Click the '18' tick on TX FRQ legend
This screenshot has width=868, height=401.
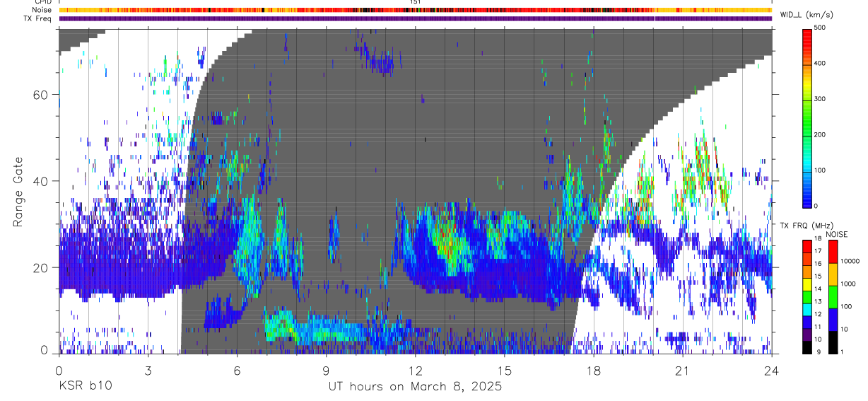pyautogui.click(x=818, y=239)
